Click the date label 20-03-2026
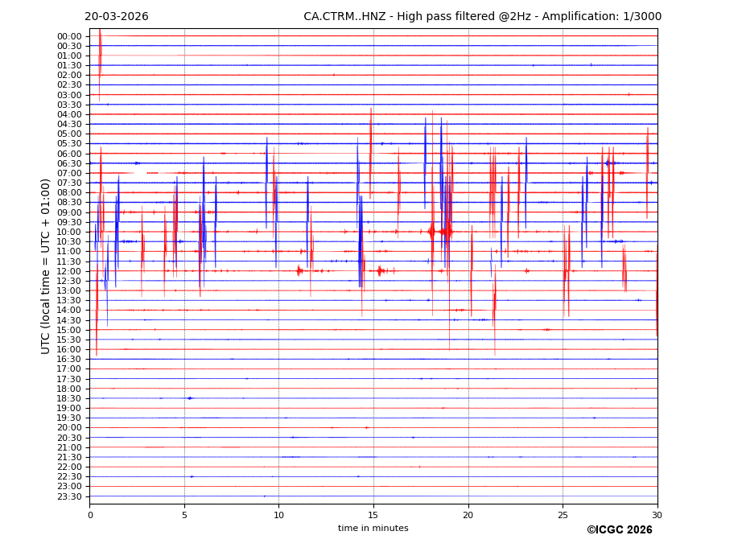Screen dimensions: 746x560 click(x=117, y=17)
